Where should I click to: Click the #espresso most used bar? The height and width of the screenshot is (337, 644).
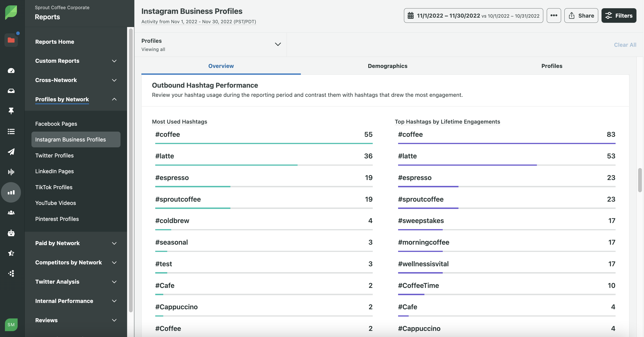264,187
